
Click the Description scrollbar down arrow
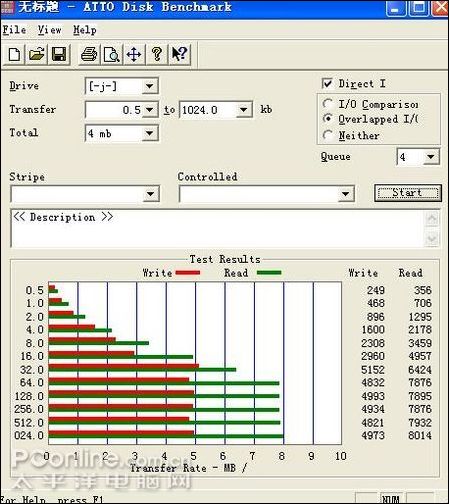[x=432, y=238]
